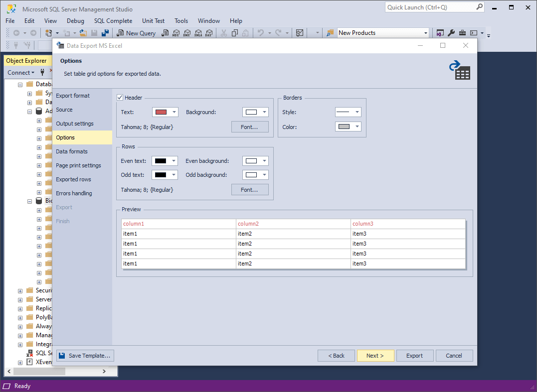Open a new MDX query
This screenshot has width=537, height=392.
click(176, 33)
